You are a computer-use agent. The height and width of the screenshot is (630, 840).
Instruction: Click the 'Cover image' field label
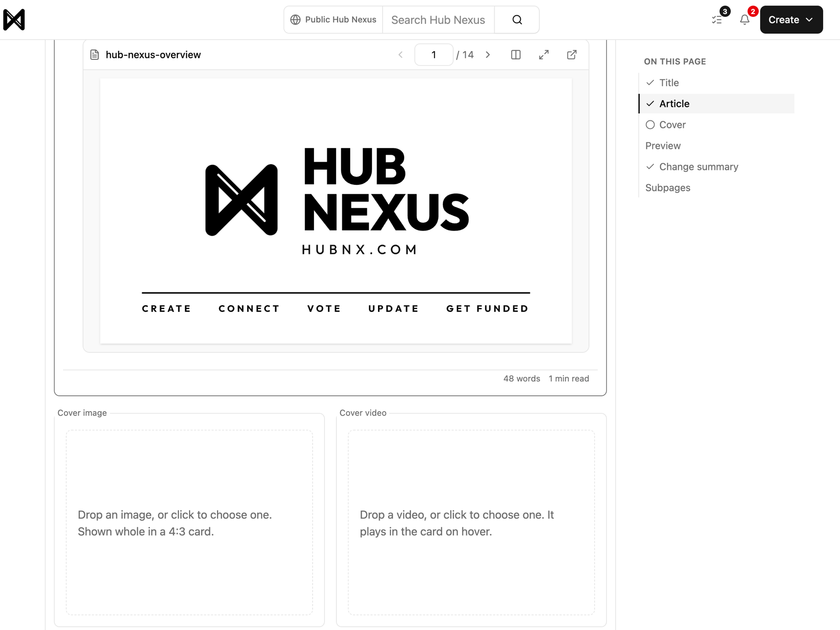pos(82,413)
